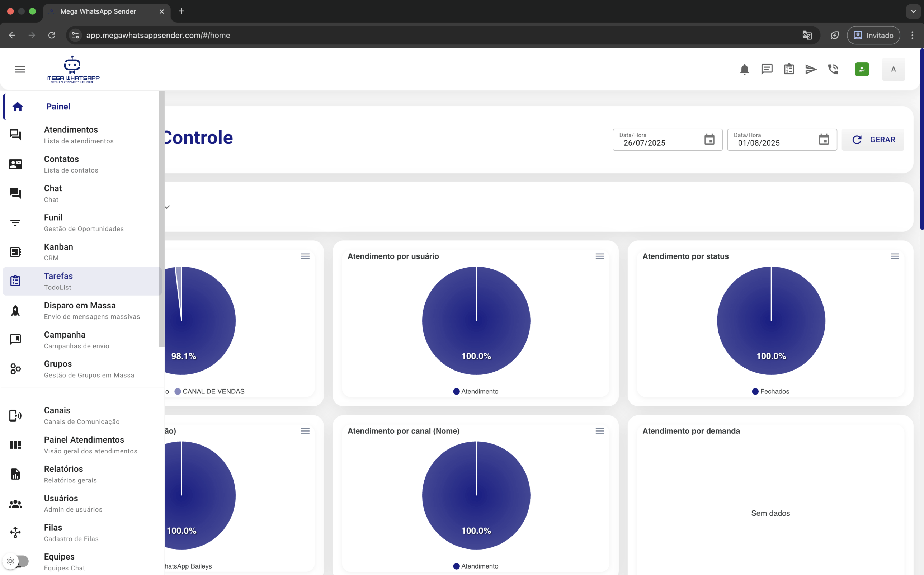
Task: Open the user avatar 'A' menu
Action: click(893, 69)
